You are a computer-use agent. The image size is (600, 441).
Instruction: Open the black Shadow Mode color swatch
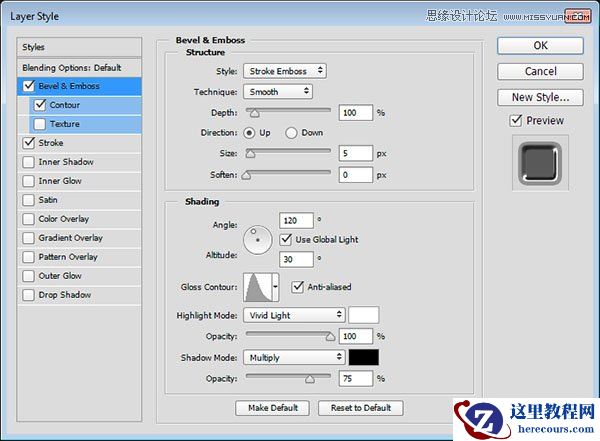click(x=364, y=357)
